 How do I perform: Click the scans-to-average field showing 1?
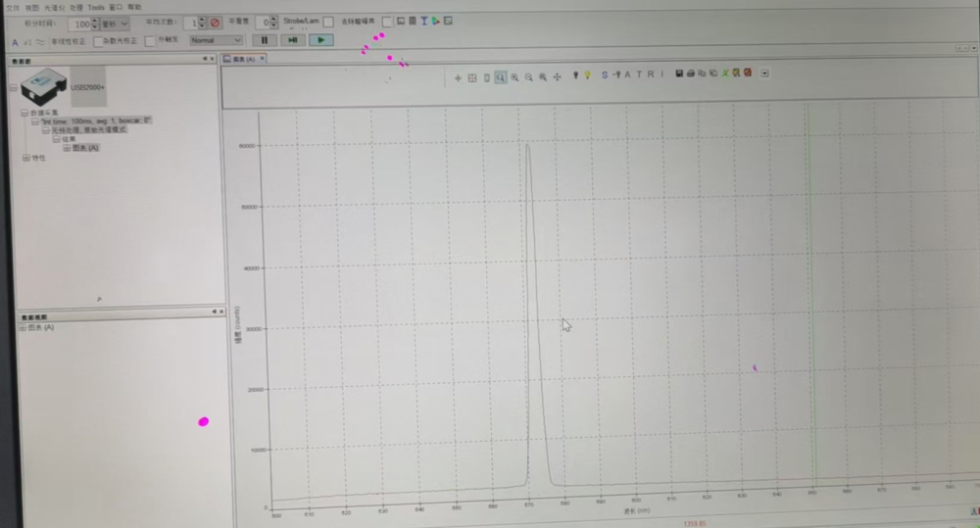click(191, 24)
